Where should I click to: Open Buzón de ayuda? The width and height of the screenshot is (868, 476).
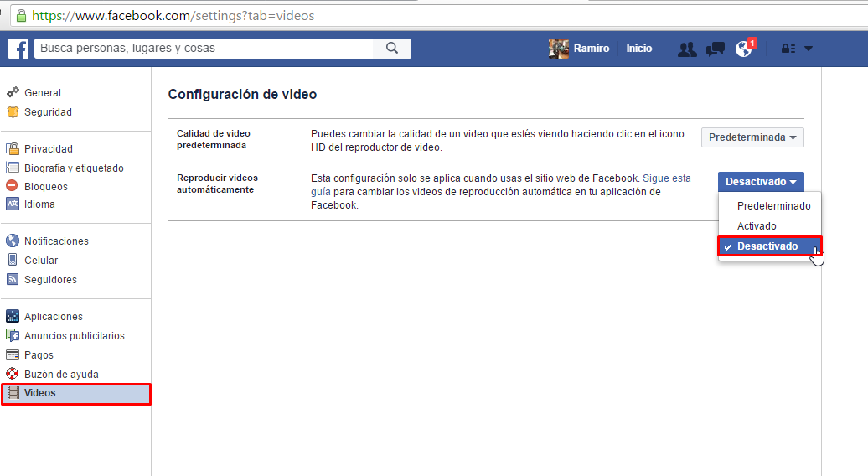click(61, 375)
